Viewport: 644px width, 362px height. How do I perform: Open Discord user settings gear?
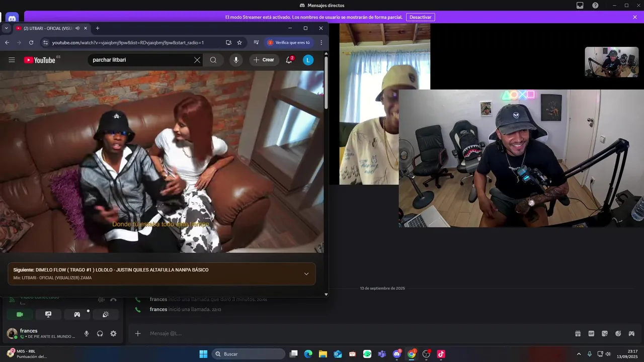113,333
